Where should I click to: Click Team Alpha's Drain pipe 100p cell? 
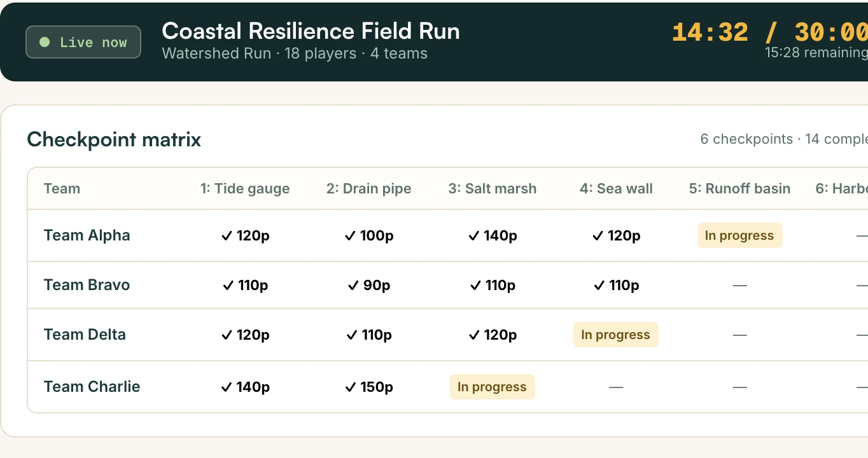click(369, 235)
